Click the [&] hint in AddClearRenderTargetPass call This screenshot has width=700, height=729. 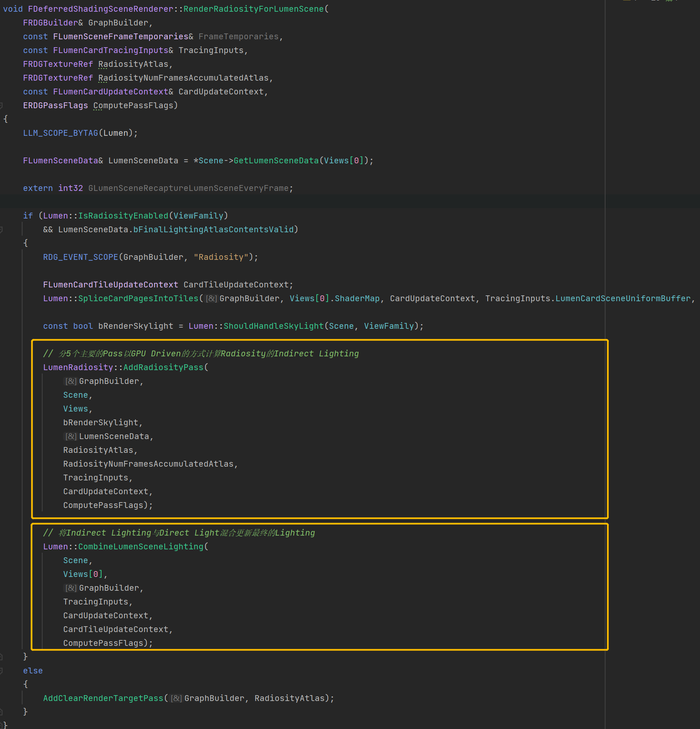click(x=176, y=699)
